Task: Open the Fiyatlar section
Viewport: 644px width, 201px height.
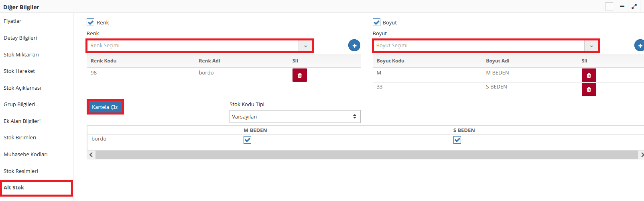Action: pyautogui.click(x=12, y=21)
